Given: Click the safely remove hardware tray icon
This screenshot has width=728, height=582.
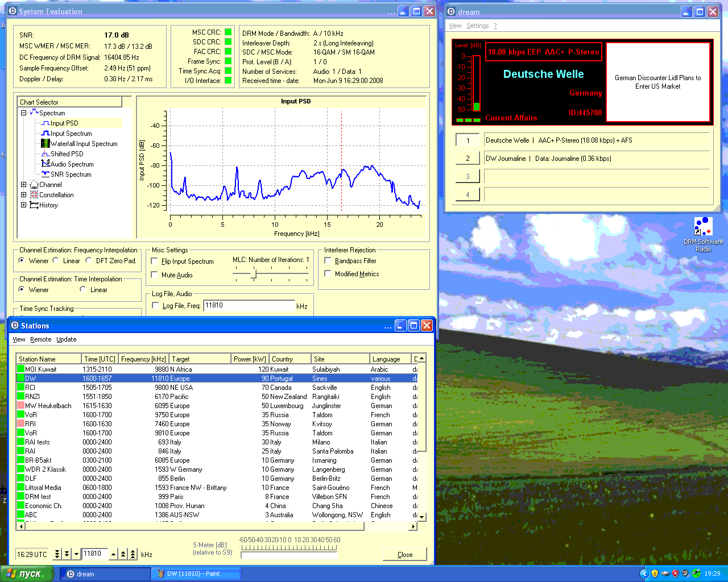Looking at the screenshot, I should pos(665,573).
